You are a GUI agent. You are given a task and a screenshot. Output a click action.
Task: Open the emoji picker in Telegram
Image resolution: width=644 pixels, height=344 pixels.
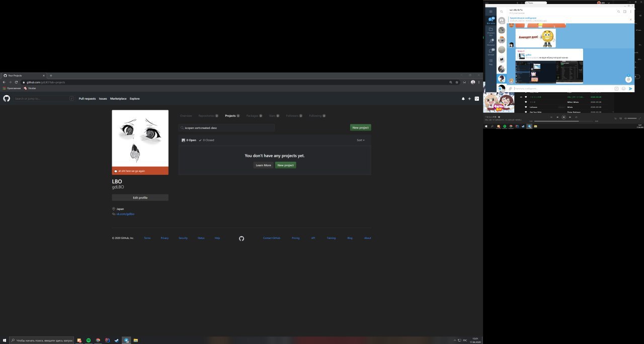(x=624, y=89)
